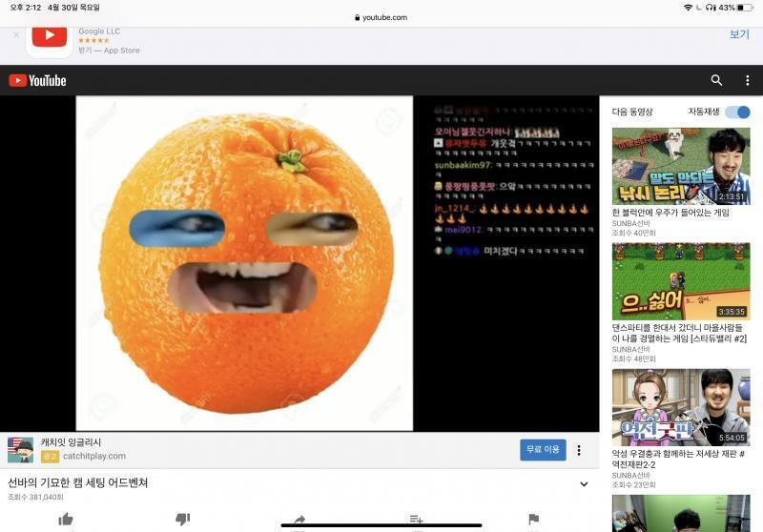Open the 으..싫어 Stardew video thumbnail
763x532 pixels.
681,281
